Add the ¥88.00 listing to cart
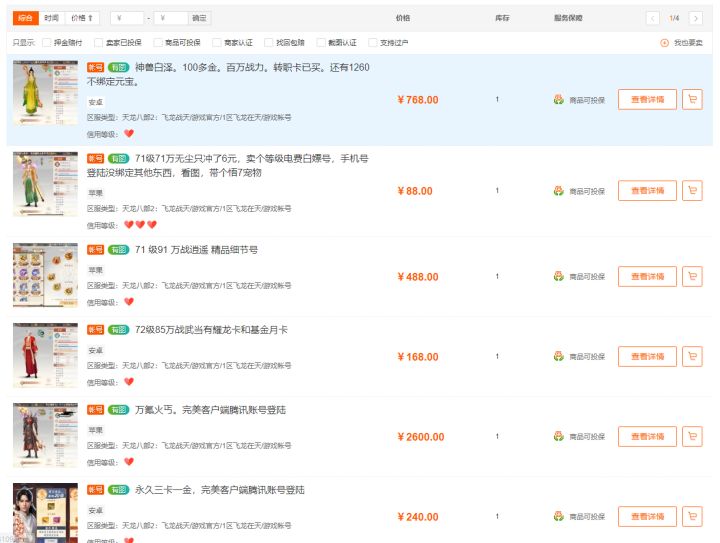This screenshot has width=720, height=543. point(692,190)
